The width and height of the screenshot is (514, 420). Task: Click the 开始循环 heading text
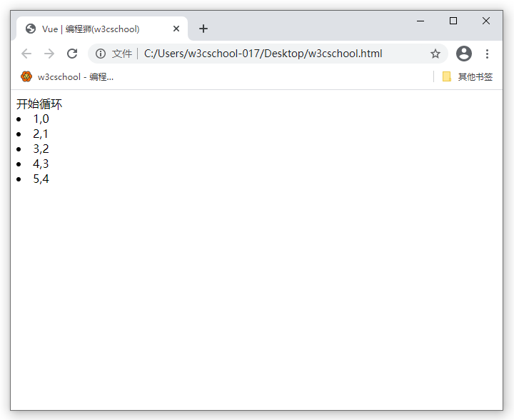(39, 104)
